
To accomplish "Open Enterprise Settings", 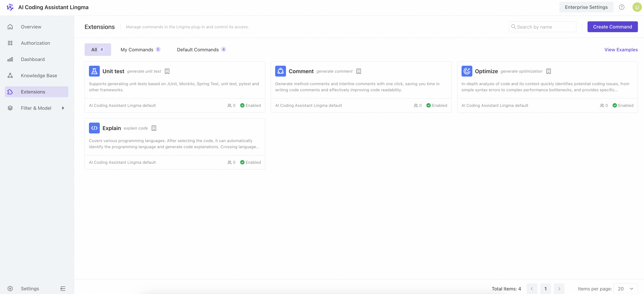I will click(x=586, y=7).
